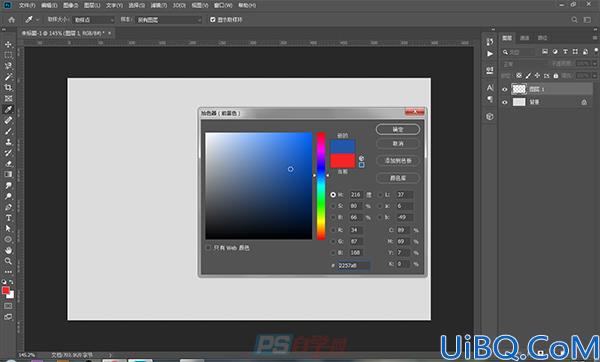This screenshot has height=362, width=600.
Task: Open the layer blend mode dropdown
Action: click(525, 64)
